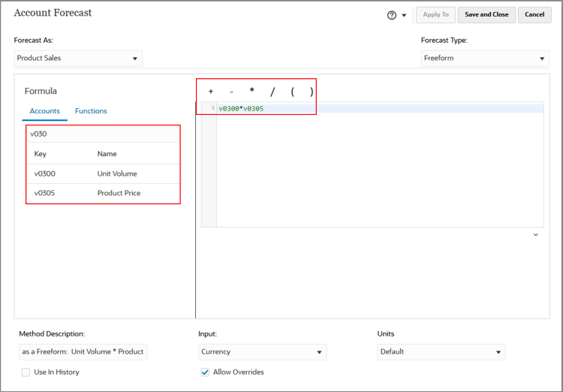Image resolution: width=563 pixels, height=392 pixels.
Task: Insert an opening parenthesis
Action: point(293,92)
